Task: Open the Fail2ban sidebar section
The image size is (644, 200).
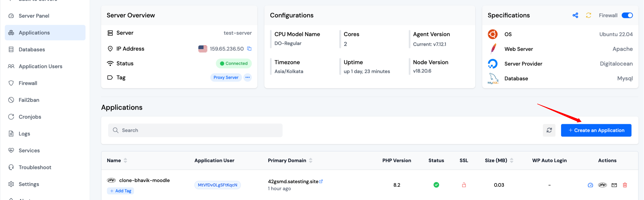Action: (29, 100)
